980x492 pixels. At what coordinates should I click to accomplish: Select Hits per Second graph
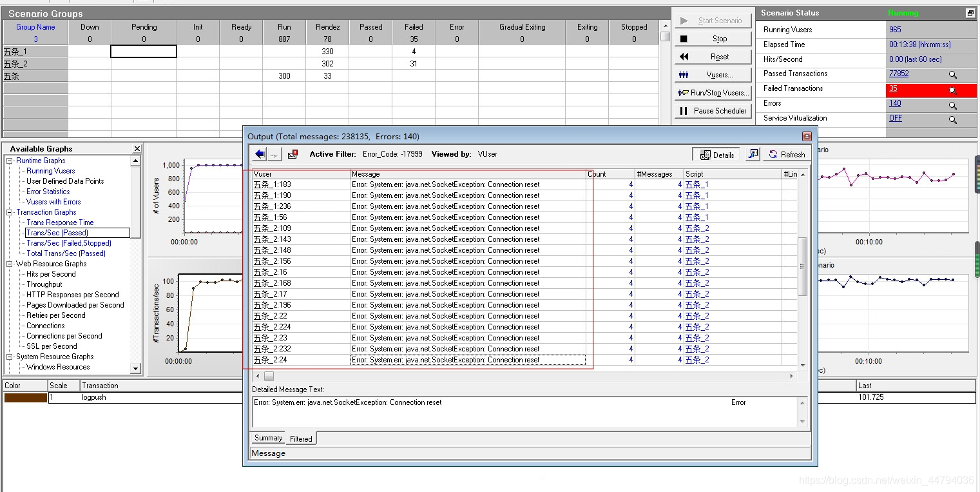click(x=51, y=274)
